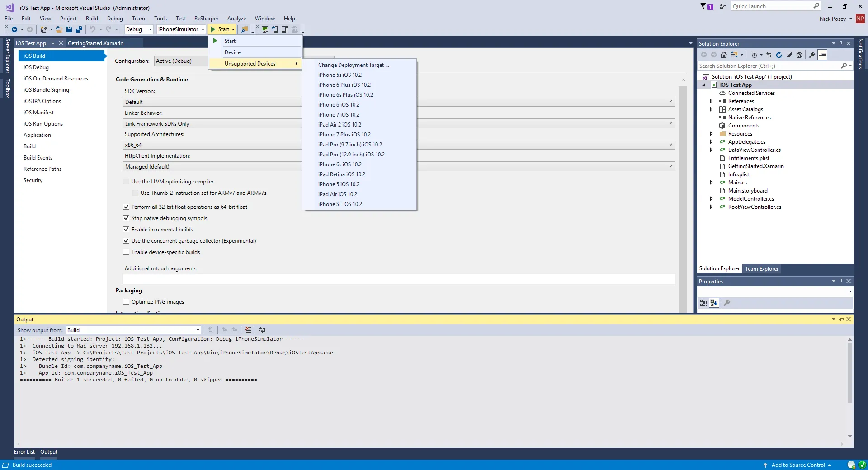868x470 pixels.
Task: Collapse the iOS Test App project node
Action: [x=703, y=85]
